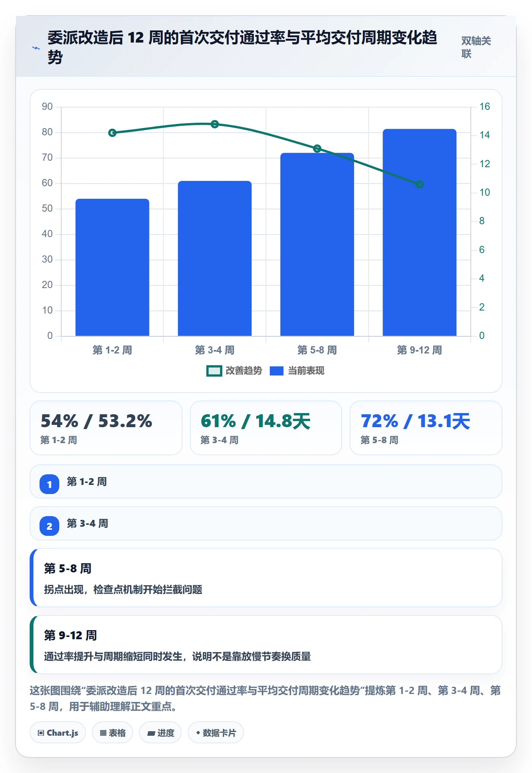This screenshot has width=532, height=773.
Task: Click the line point on the 第 5-8 周 bar
Action: click(317, 149)
